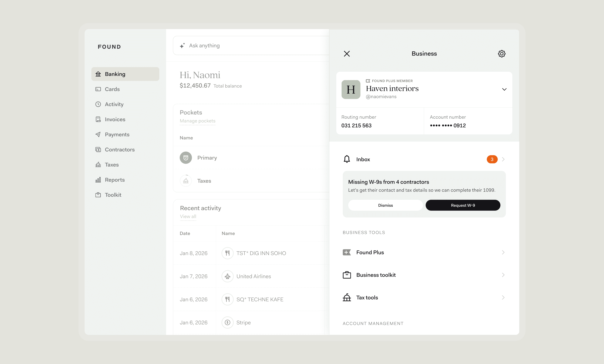Click the Tax tools building icon
Viewport: 604px width, 364px height.
(x=347, y=297)
